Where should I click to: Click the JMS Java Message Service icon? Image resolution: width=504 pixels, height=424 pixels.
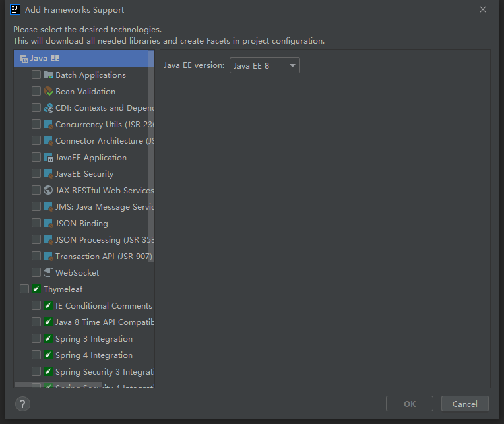(48, 207)
